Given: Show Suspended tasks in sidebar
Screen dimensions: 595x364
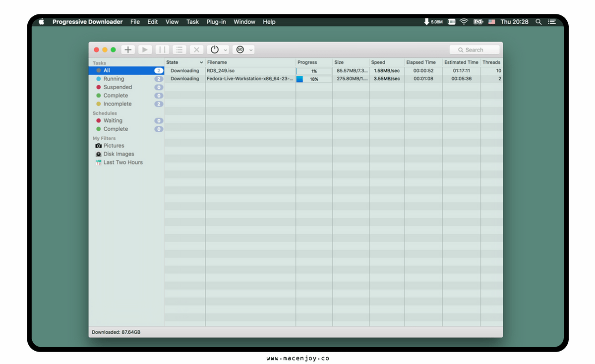Looking at the screenshot, I should coord(126,88).
